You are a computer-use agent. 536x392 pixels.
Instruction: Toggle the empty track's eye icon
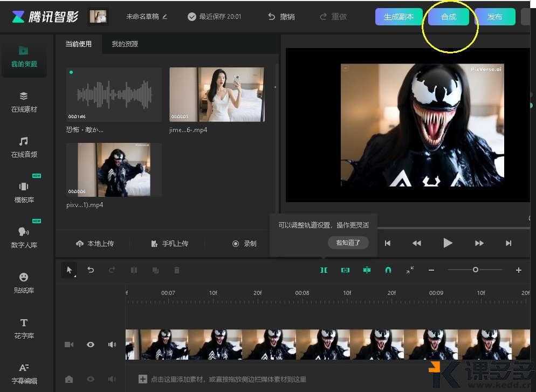tap(90, 379)
